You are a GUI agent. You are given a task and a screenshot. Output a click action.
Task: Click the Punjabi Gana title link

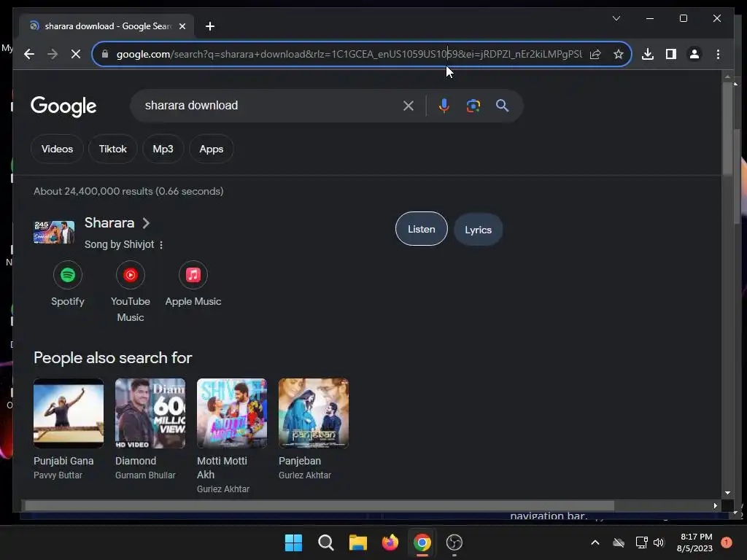point(63,461)
